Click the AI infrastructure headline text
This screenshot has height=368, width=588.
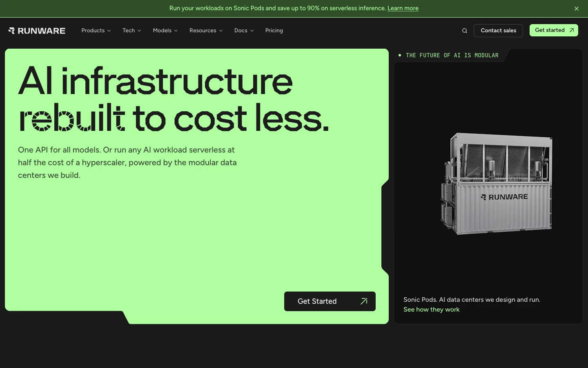click(174, 99)
